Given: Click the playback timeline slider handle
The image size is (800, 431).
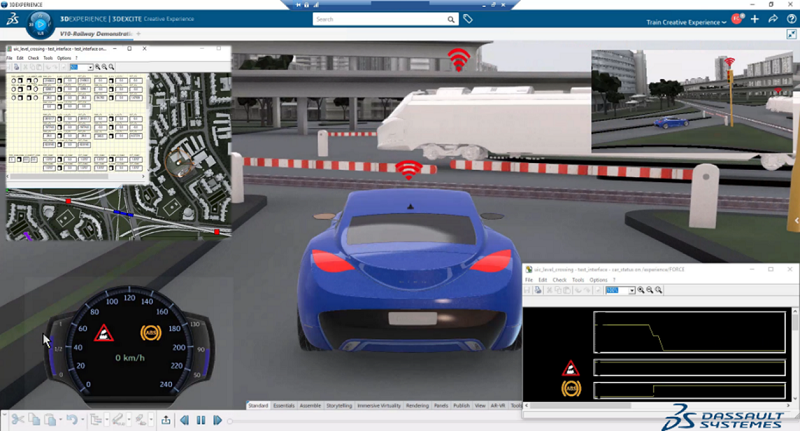Looking at the screenshot, I should (x=230, y=421).
